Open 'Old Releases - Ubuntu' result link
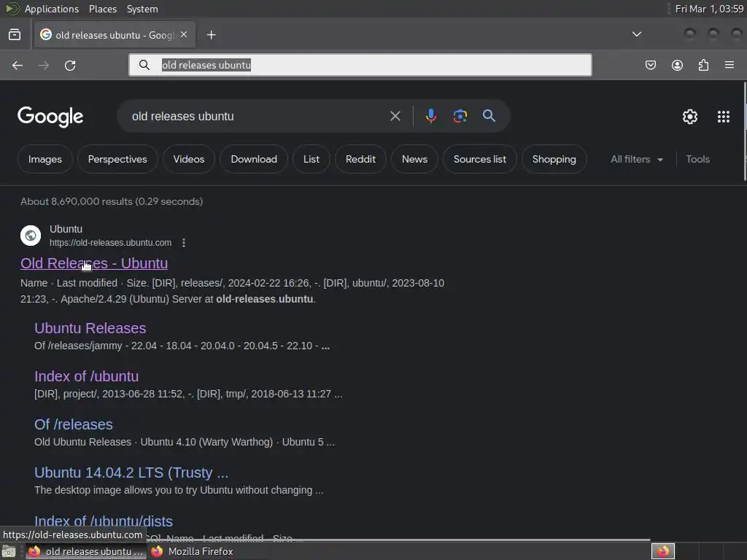The height and width of the screenshot is (560, 747). coord(94,263)
